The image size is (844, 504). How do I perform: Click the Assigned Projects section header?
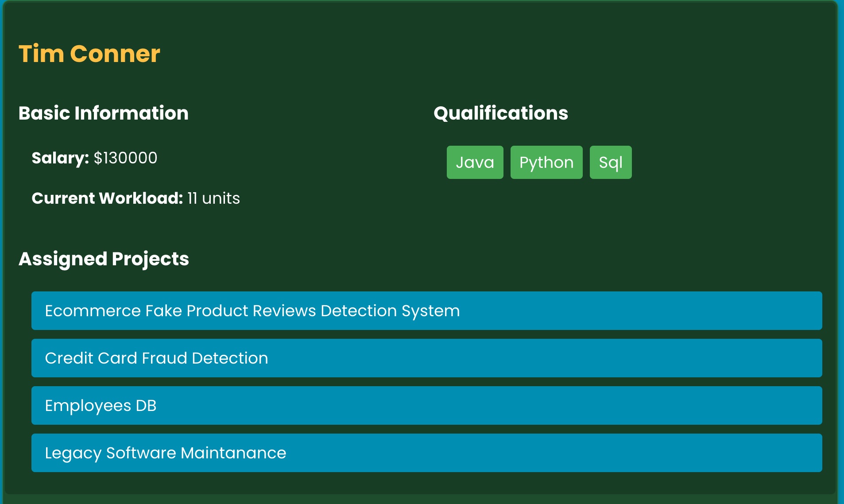(x=104, y=259)
